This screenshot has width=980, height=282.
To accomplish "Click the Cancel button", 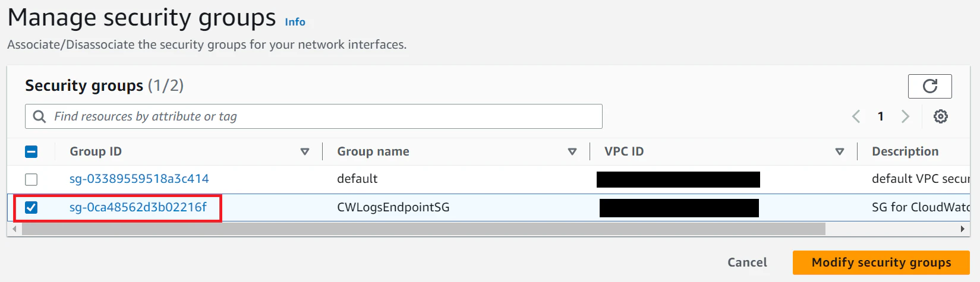I will click(x=747, y=262).
